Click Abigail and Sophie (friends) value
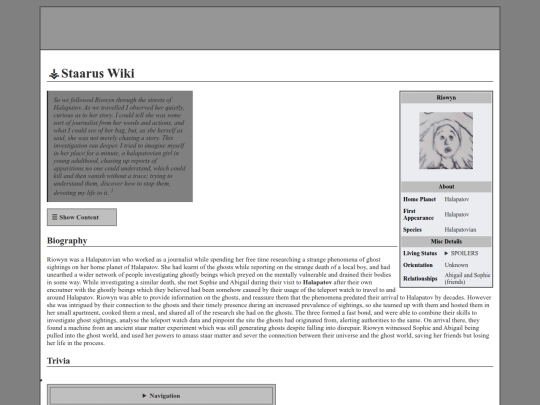The width and height of the screenshot is (540, 405). click(x=467, y=278)
